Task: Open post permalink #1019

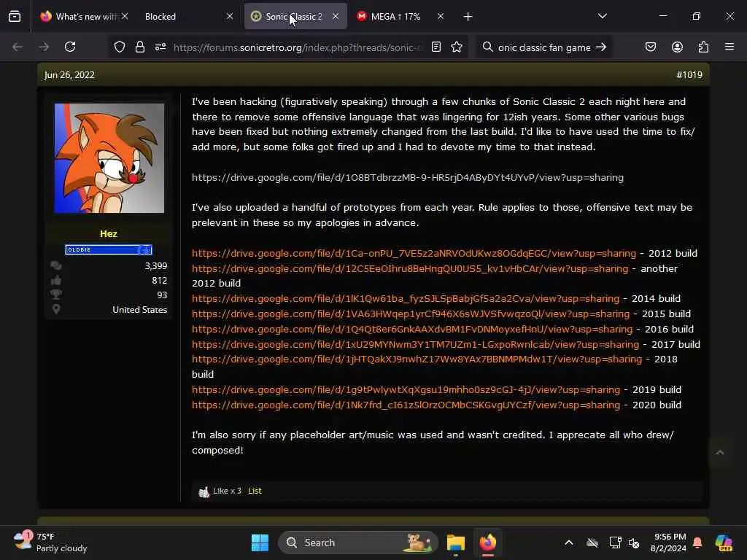Action: click(689, 75)
